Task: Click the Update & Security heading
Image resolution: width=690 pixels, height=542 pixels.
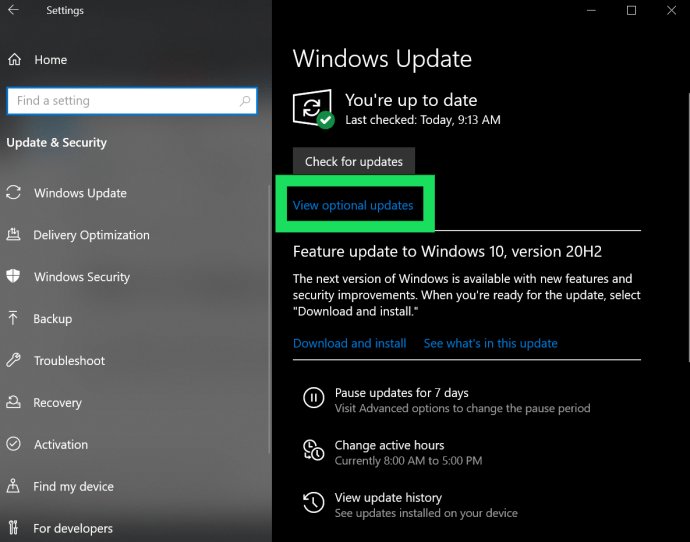Action: point(57,143)
